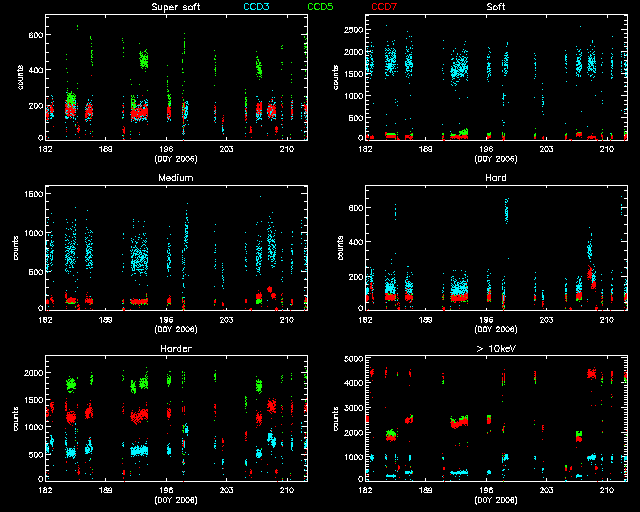
Task: Click the 'Soft' panel title
Action: (x=496, y=7)
